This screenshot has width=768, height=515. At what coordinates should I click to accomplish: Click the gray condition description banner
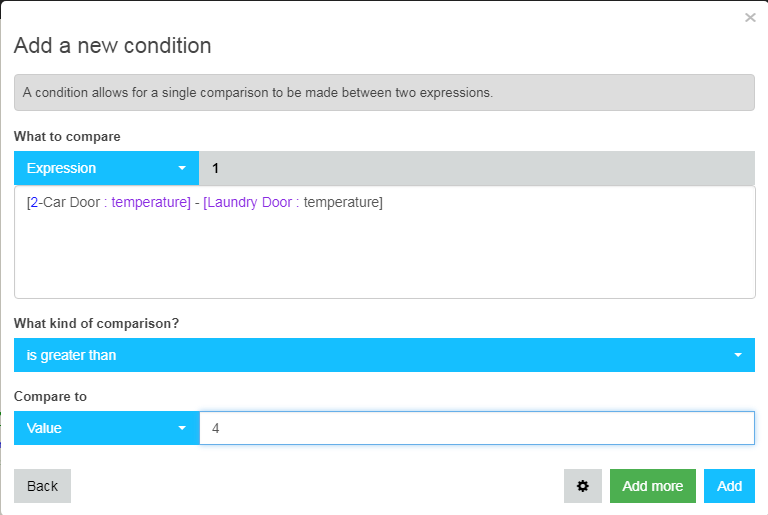pyautogui.click(x=384, y=92)
